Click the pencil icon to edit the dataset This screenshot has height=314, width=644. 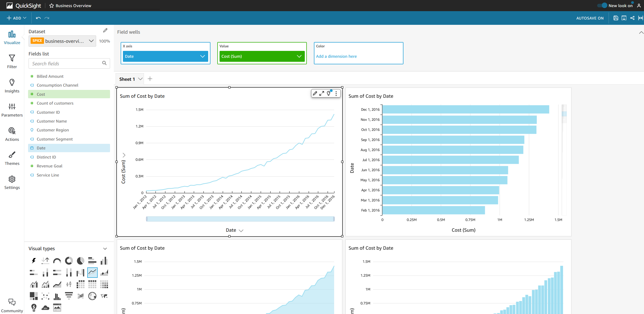(x=105, y=31)
